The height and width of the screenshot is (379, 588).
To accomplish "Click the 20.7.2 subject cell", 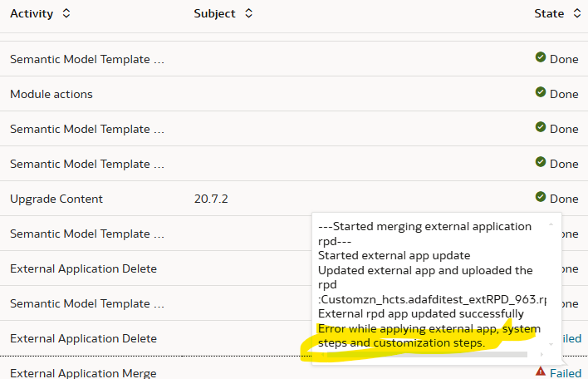I will tap(211, 199).
